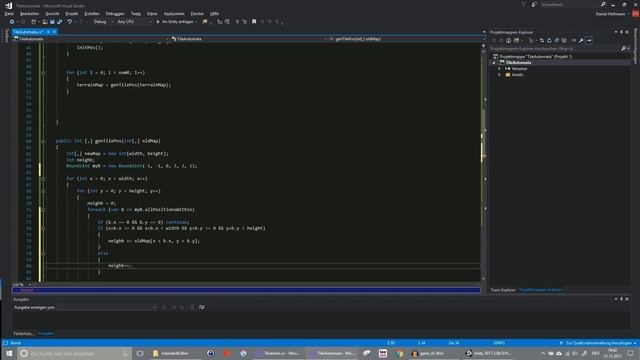
Task: Open the Ansicht menu
Action: [52, 13]
